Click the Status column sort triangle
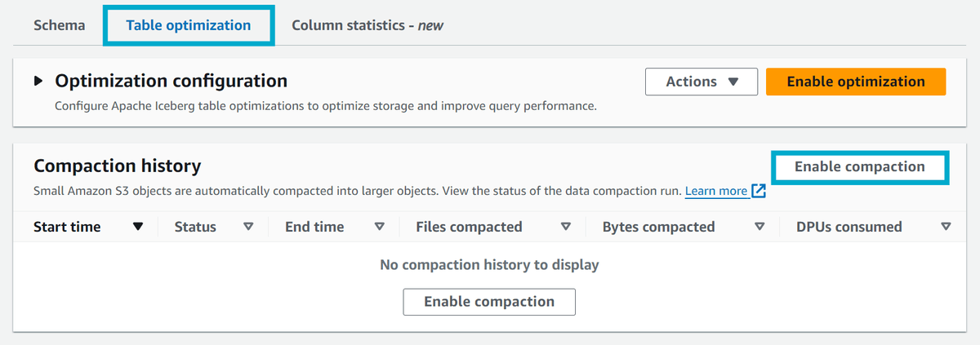The height and width of the screenshot is (345, 980). click(x=248, y=227)
